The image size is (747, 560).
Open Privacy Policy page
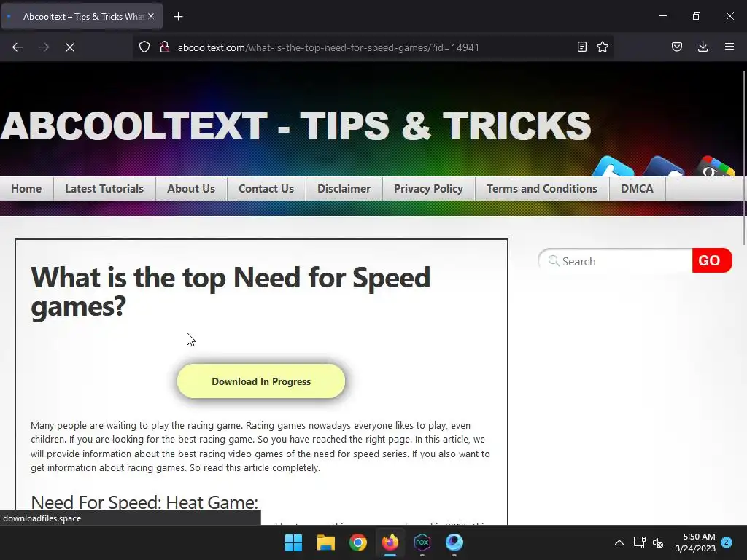point(428,189)
